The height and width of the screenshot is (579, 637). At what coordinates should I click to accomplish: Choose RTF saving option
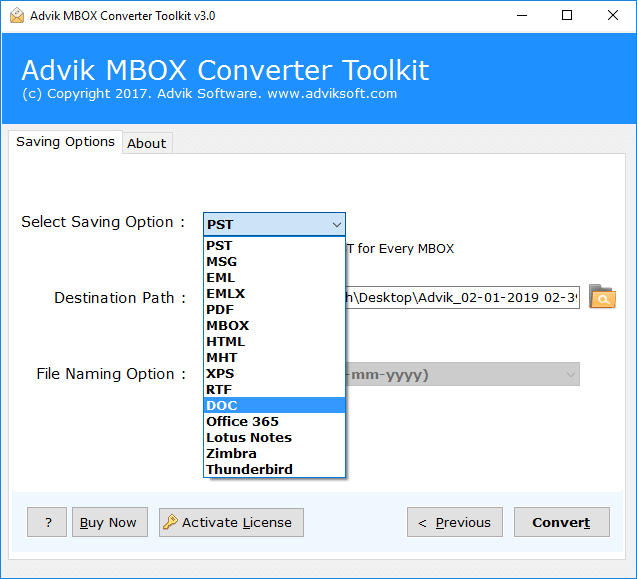click(274, 389)
